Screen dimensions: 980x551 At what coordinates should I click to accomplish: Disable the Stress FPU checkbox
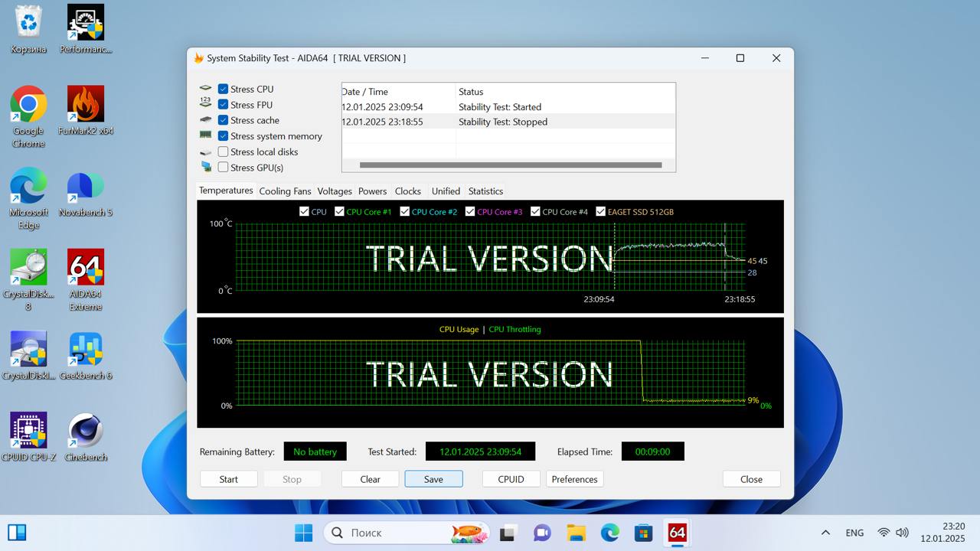(x=223, y=105)
